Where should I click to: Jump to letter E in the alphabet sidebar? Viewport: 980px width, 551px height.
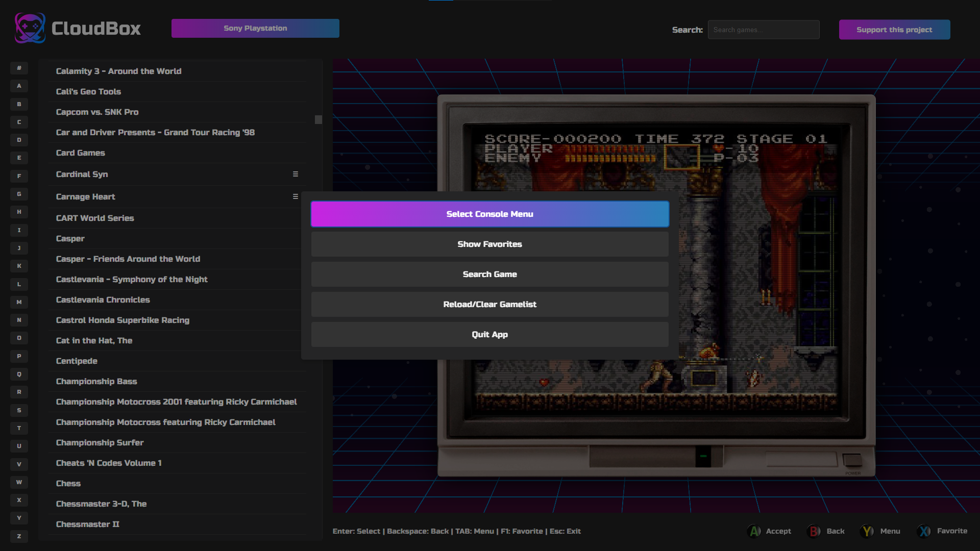click(x=19, y=158)
